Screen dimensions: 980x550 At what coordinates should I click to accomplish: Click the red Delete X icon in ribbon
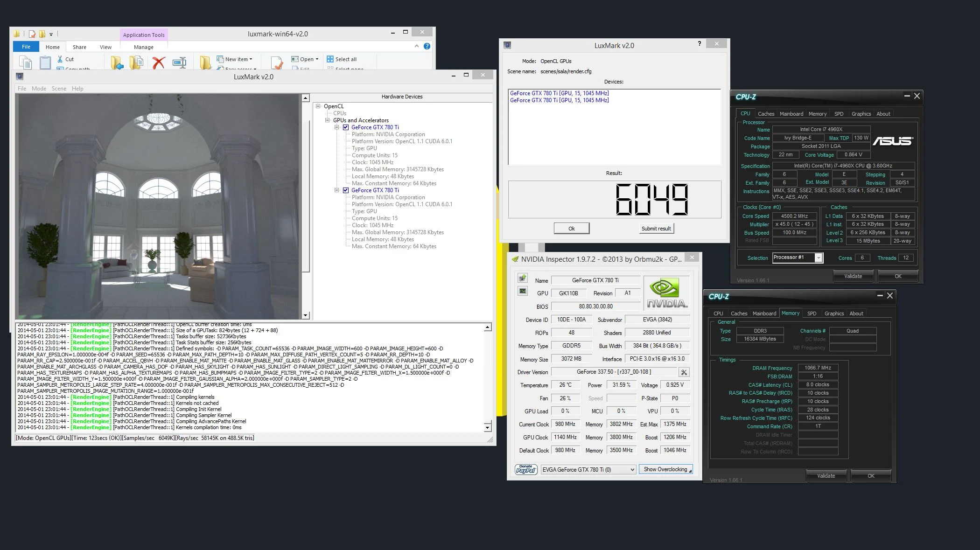(159, 63)
